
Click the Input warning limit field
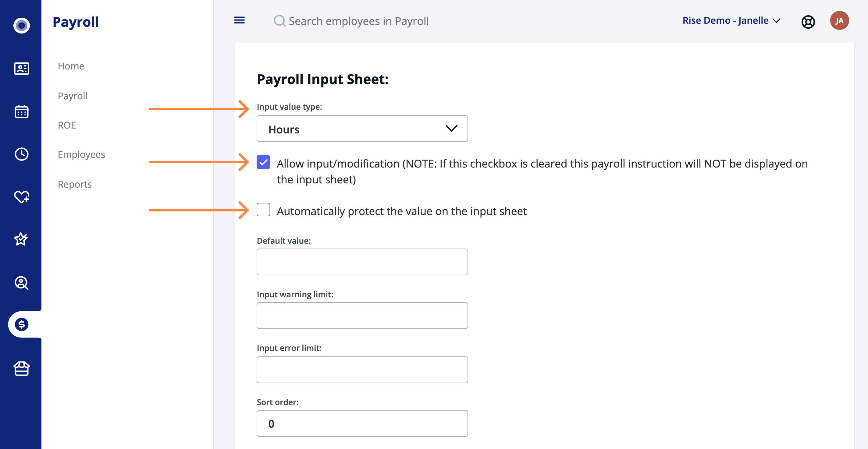coord(362,315)
